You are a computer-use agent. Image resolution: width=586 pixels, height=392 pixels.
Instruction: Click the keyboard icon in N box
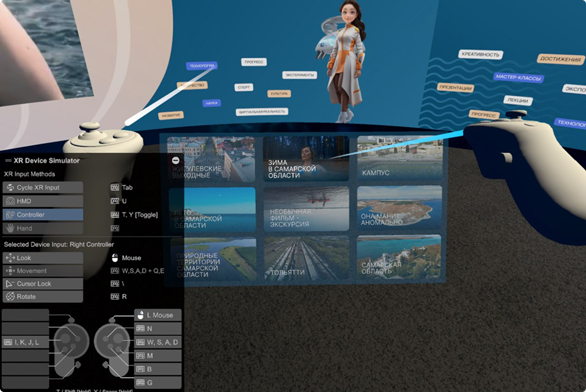click(141, 329)
